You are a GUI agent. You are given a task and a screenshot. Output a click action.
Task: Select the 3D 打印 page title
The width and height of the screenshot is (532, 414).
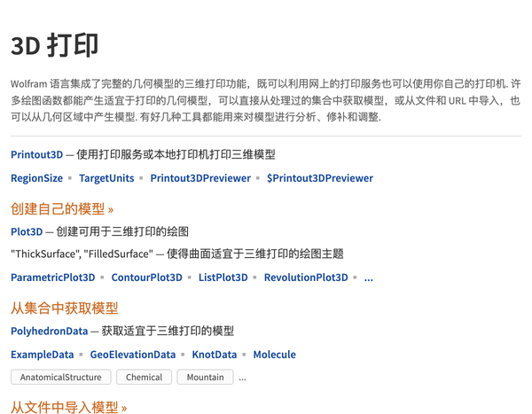(x=55, y=45)
